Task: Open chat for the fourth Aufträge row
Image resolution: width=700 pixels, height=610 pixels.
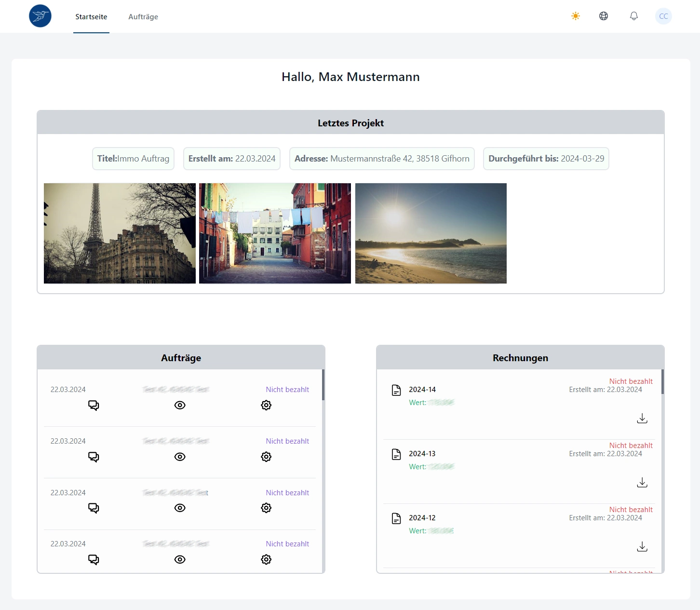Action: (x=94, y=559)
